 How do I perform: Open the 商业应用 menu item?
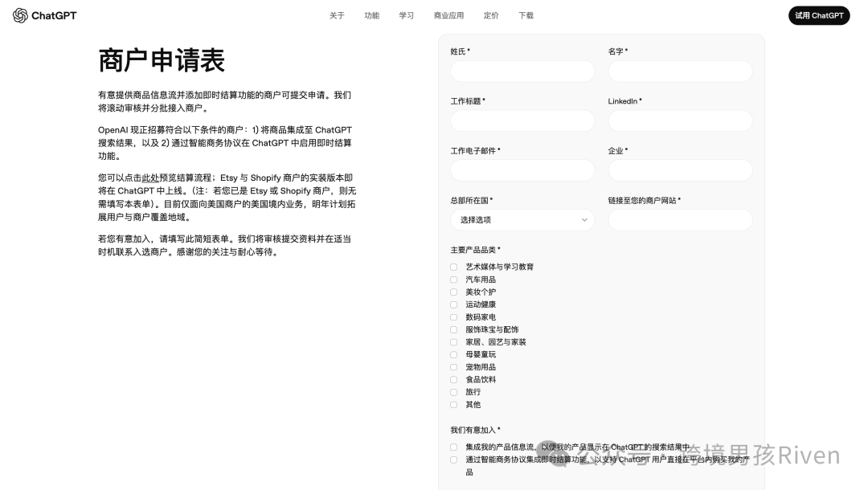pyautogui.click(x=449, y=15)
